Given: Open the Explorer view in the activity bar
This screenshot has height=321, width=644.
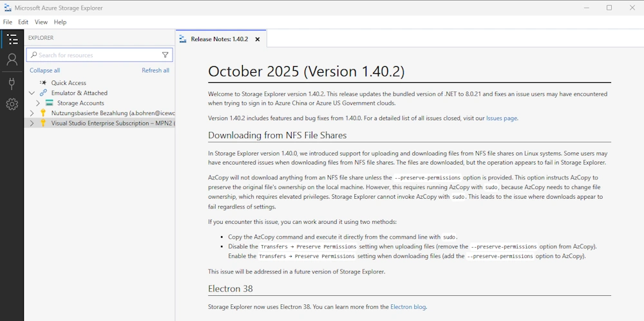Looking at the screenshot, I should click(x=12, y=40).
